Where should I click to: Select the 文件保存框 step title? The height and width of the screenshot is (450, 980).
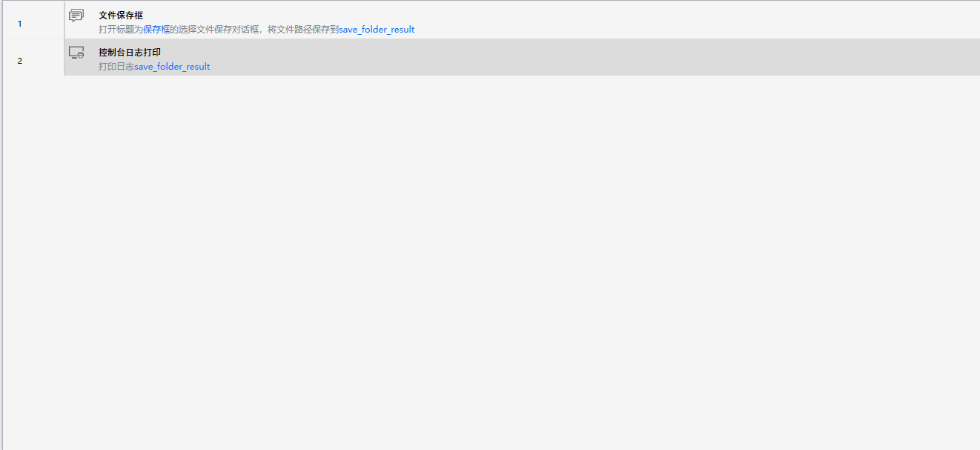(x=121, y=15)
